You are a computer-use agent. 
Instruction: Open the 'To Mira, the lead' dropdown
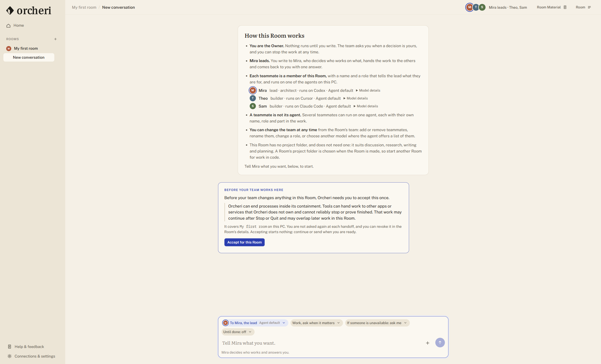click(x=255, y=323)
